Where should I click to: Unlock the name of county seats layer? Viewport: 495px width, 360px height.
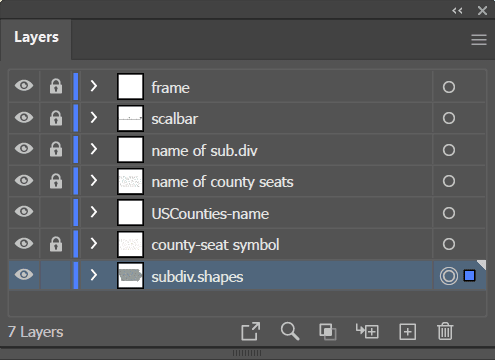pos(56,181)
